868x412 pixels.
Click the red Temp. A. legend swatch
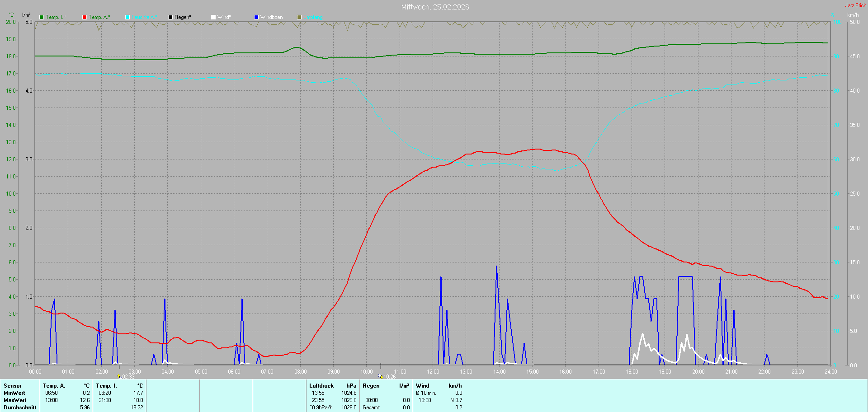point(85,17)
